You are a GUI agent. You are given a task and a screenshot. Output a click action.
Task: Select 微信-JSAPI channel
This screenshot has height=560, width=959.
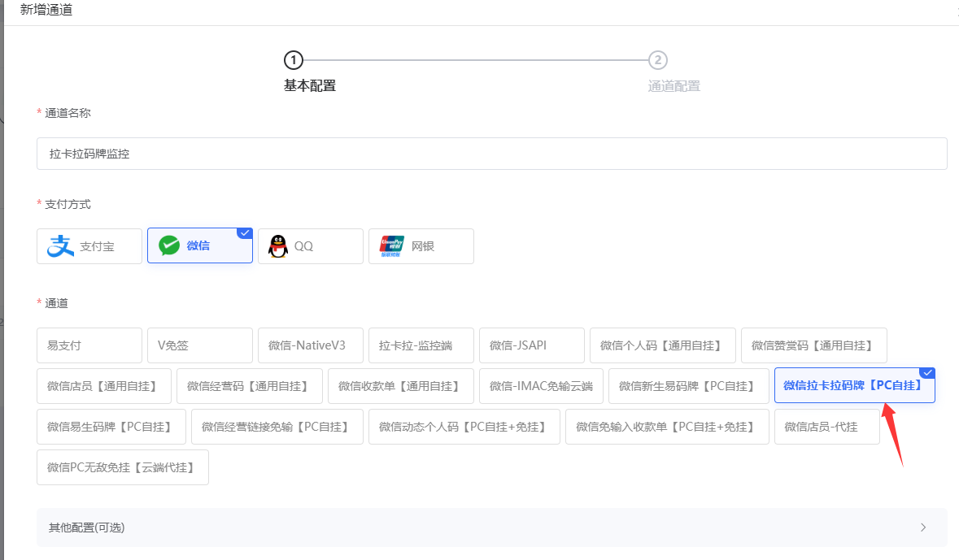pos(532,345)
